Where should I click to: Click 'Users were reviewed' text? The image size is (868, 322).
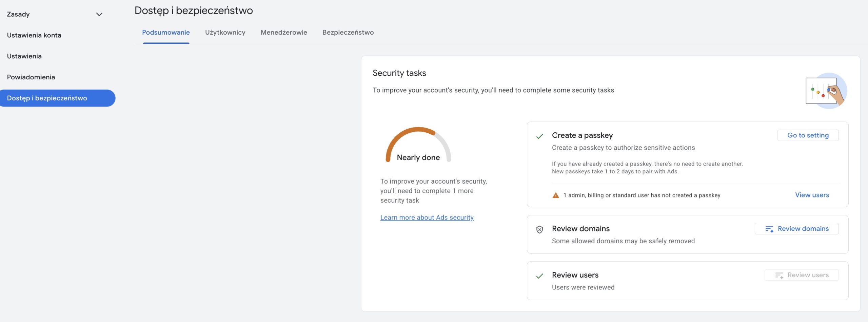(583, 288)
